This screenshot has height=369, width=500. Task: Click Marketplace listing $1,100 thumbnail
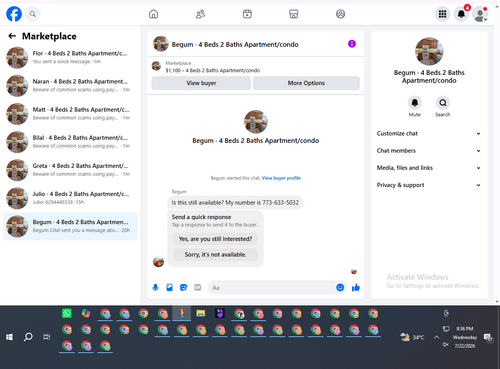[x=156, y=66]
